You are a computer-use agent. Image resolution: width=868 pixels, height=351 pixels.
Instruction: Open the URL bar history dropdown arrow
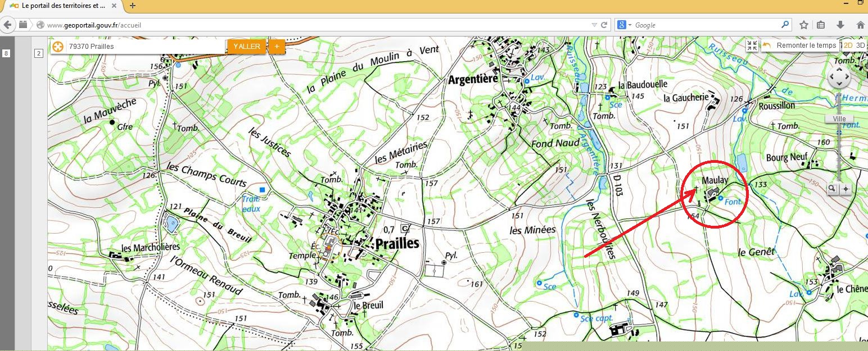tap(594, 25)
